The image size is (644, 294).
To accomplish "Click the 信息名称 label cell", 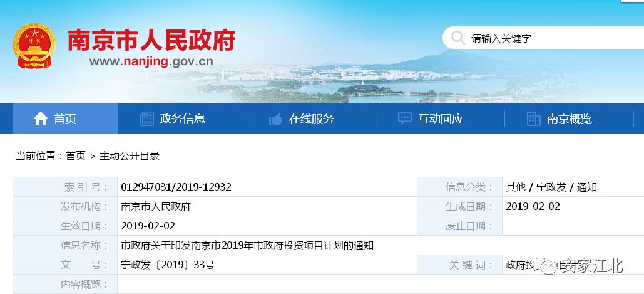I will 65,246.
